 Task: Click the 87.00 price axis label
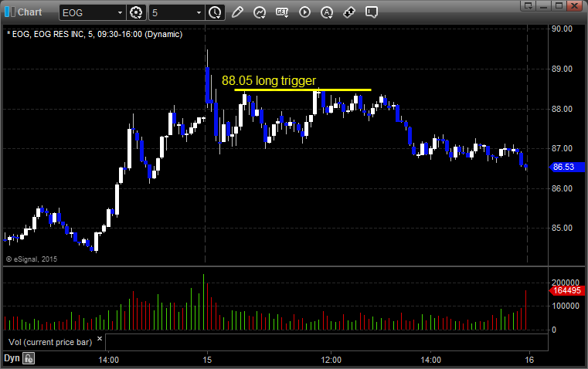[x=562, y=148]
